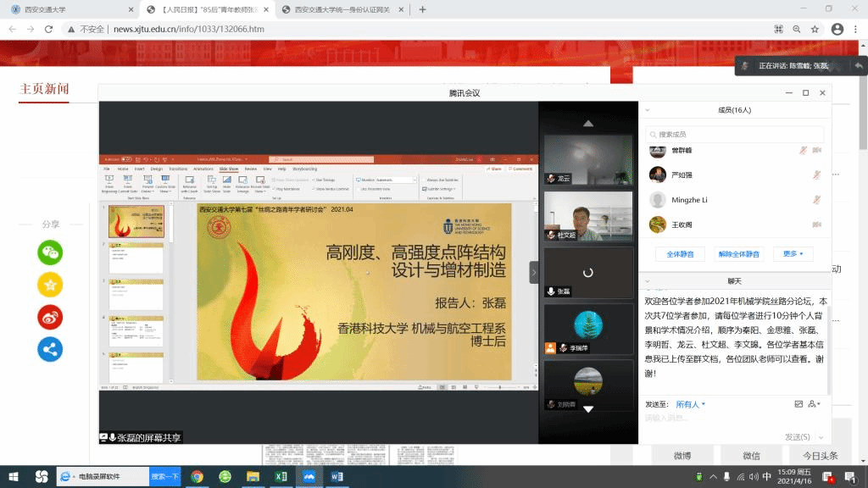This screenshot has height=488, width=868.
Task: Click the WeChat share icon
Action: tap(50, 252)
